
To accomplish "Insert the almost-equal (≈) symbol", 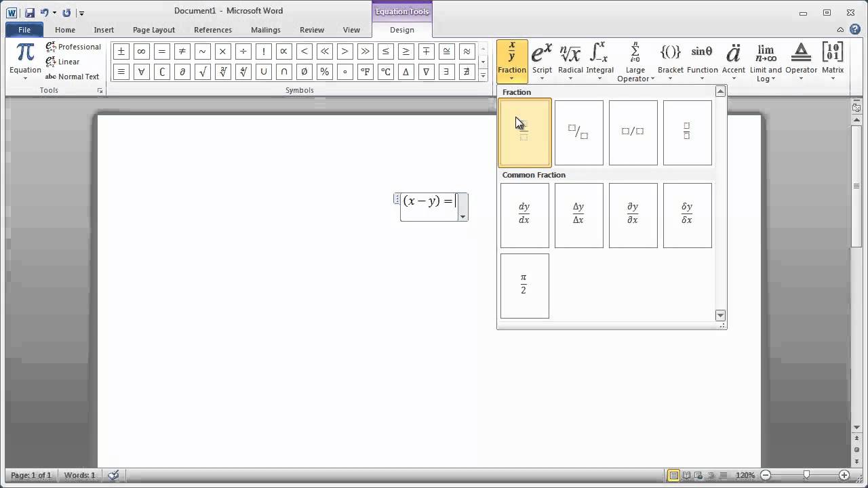I will 467,52.
